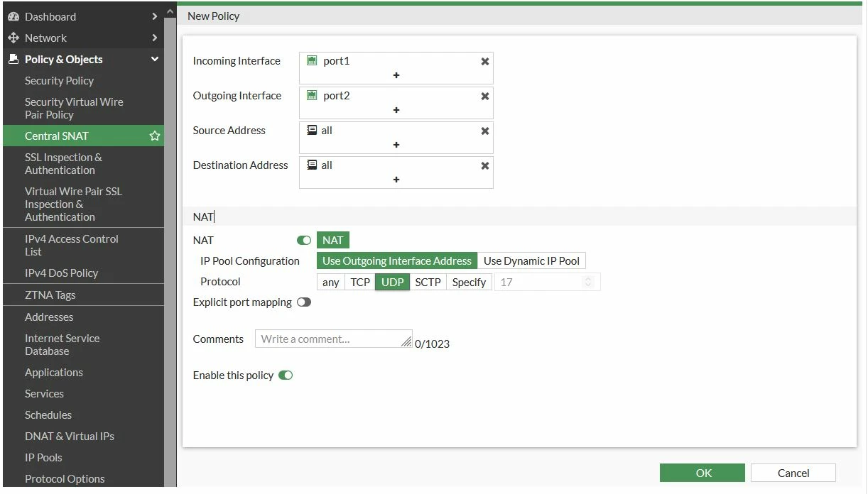Screen dimensions: 868x494
Task: Click OK to save the policy
Action: point(702,473)
